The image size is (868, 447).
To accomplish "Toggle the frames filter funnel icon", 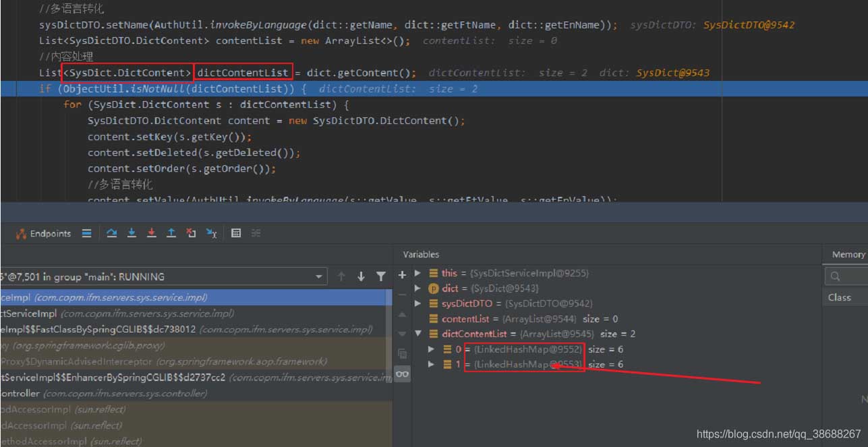I will 381,276.
